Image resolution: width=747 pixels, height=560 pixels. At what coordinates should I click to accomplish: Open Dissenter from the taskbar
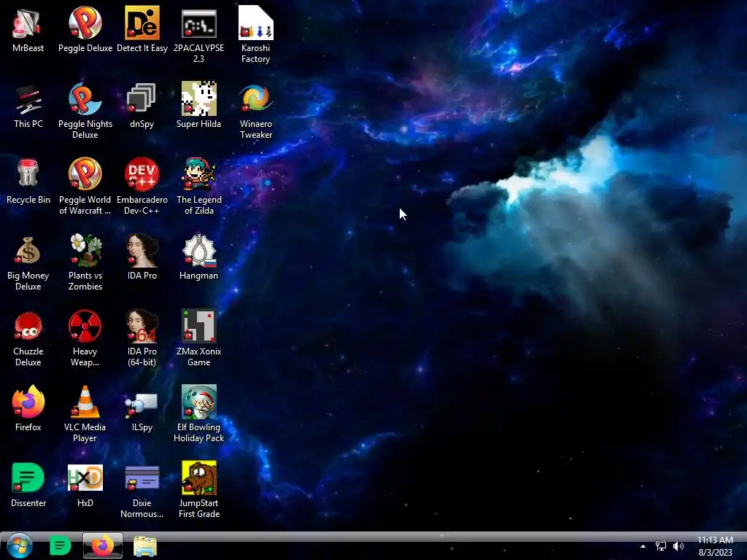click(60, 545)
